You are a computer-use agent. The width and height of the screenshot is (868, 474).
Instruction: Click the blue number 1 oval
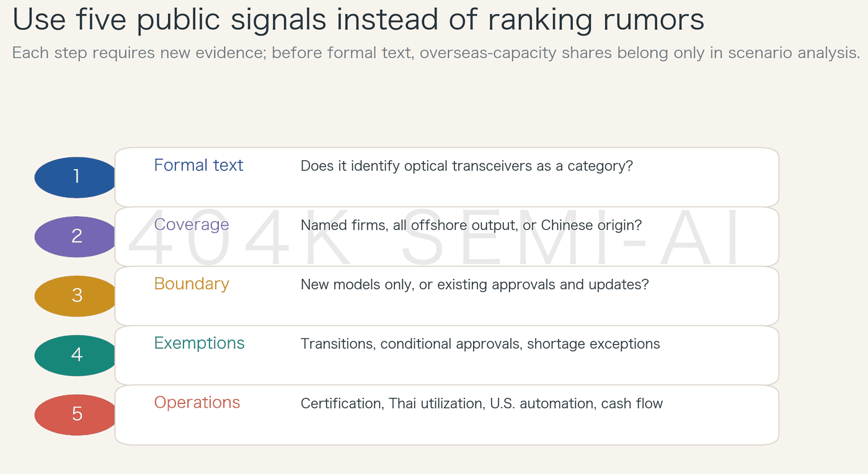[x=76, y=177]
